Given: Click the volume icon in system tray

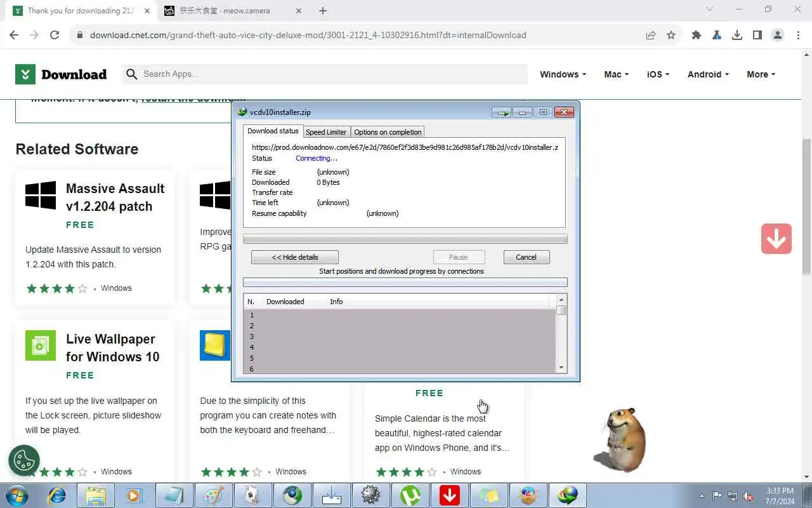Looking at the screenshot, I should coord(749,496).
